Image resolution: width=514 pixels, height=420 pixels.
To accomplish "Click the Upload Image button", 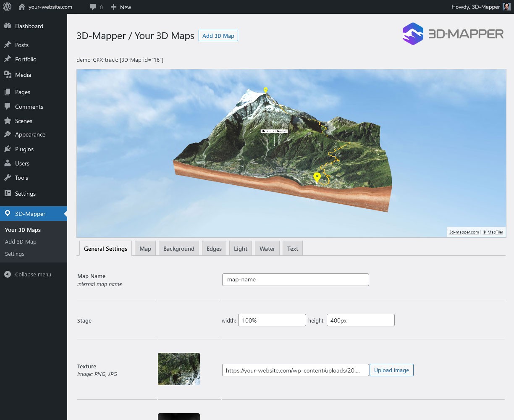I will (391, 370).
